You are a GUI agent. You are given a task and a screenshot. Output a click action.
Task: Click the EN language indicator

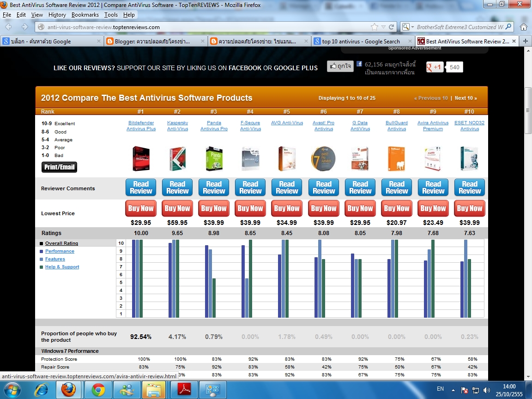441,389
